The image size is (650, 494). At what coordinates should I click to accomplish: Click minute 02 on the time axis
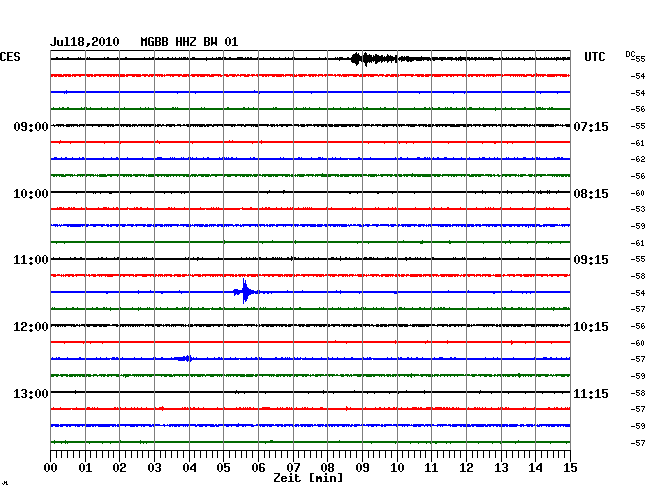point(119,467)
